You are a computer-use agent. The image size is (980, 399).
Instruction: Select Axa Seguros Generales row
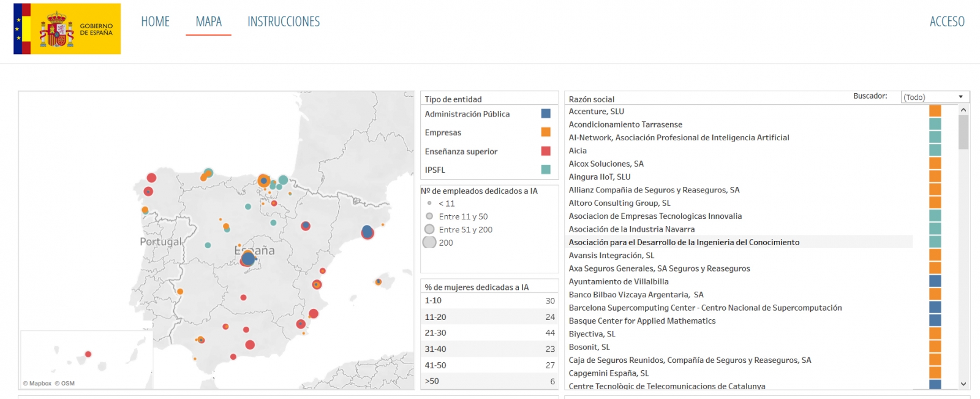tap(659, 268)
